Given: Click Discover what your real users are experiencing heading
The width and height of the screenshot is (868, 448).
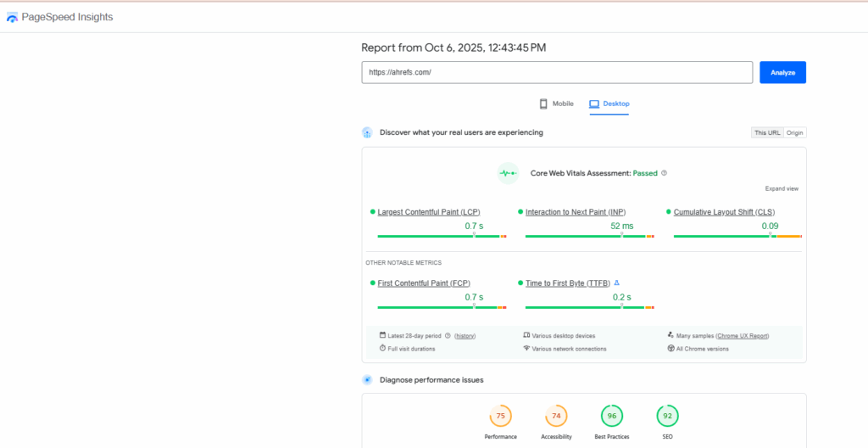Looking at the screenshot, I should pos(461,132).
